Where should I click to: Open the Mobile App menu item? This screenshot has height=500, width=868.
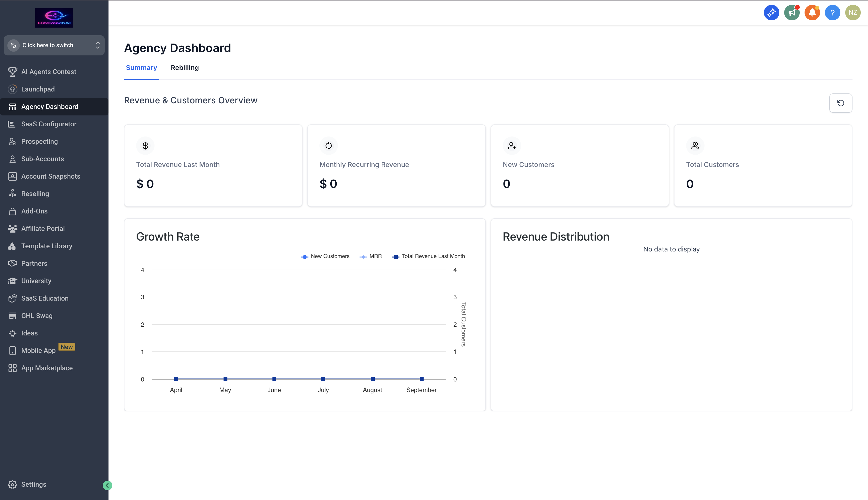(38, 351)
